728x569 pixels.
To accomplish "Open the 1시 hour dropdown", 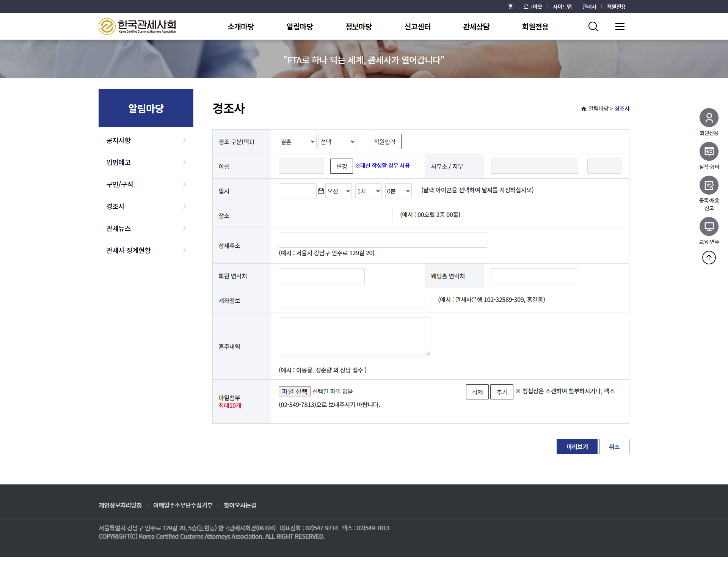I will [x=368, y=191].
